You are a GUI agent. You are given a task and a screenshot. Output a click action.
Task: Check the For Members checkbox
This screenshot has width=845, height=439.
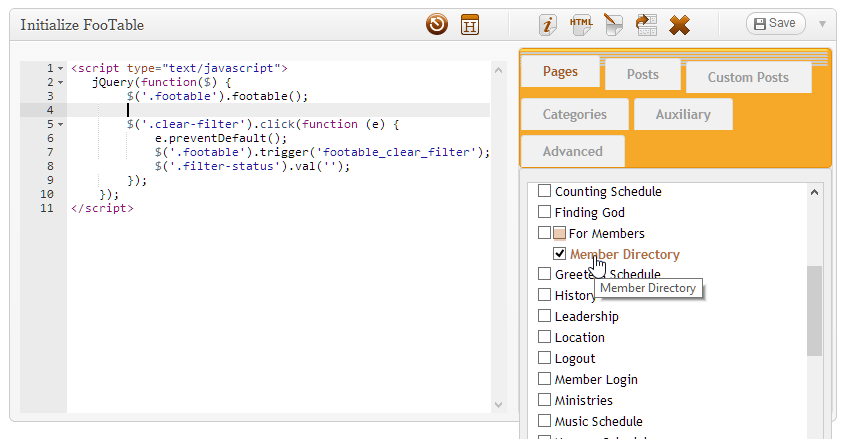click(x=544, y=233)
